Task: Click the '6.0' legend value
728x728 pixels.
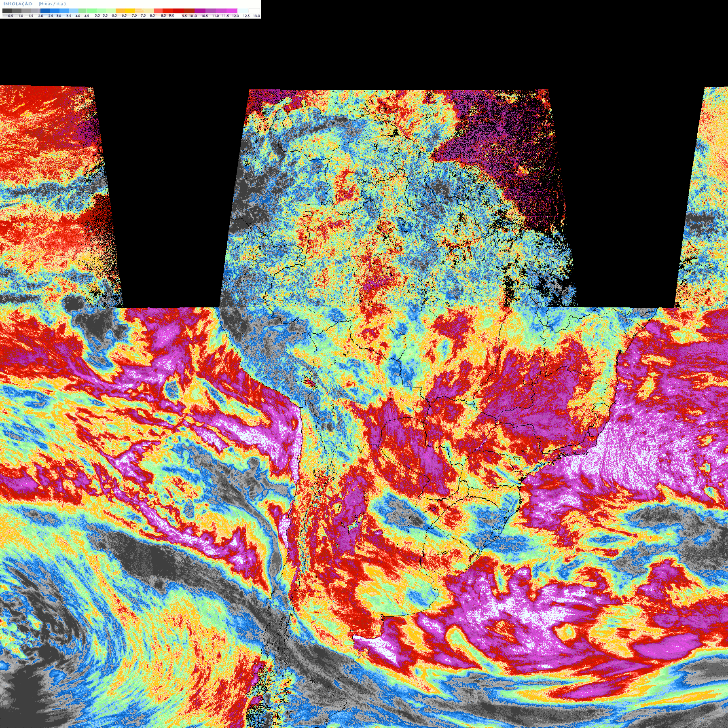Action: pos(114,15)
